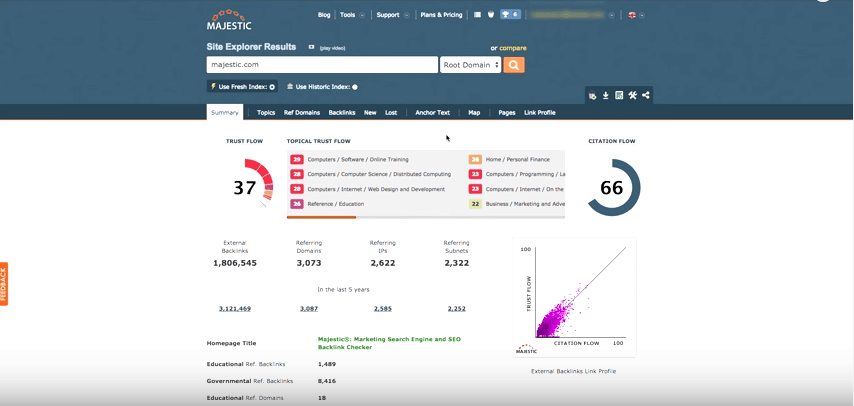Click the 29 Online Training topic badge
This screenshot has height=406, width=854.
pos(297,160)
